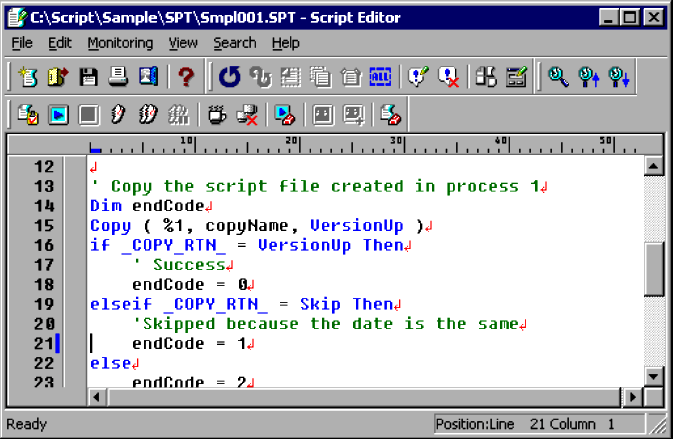Run the script with the blue play icon
This screenshot has height=439, width=673.
[x=58, y=115]
